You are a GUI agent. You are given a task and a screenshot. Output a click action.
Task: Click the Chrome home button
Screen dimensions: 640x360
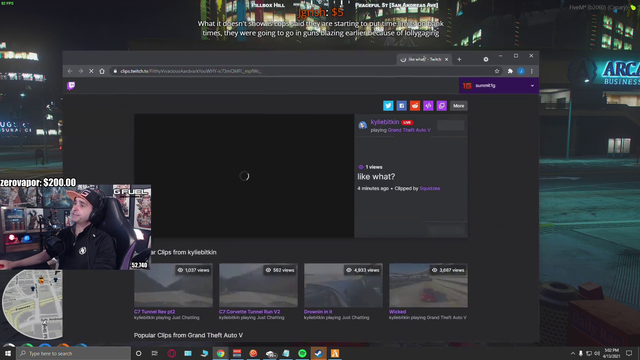tap(102, 71)
